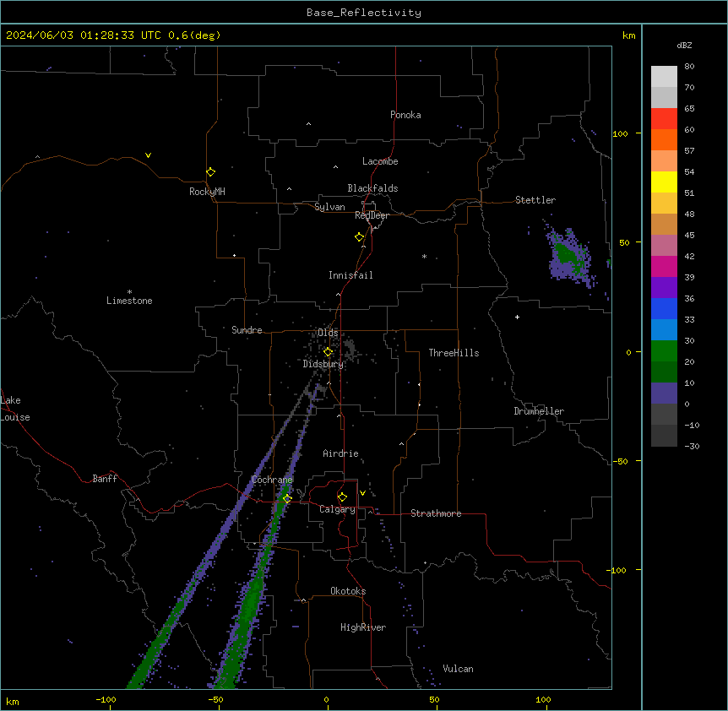Screen dimensions: 728x711
Task: Click the Olds town label
Action: [x=328, y=333]
